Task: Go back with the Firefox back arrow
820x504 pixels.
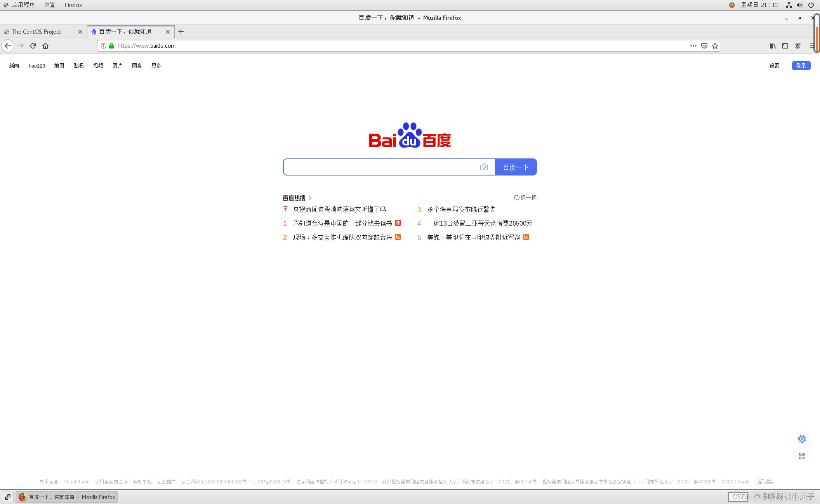Action: pos(8,46)
